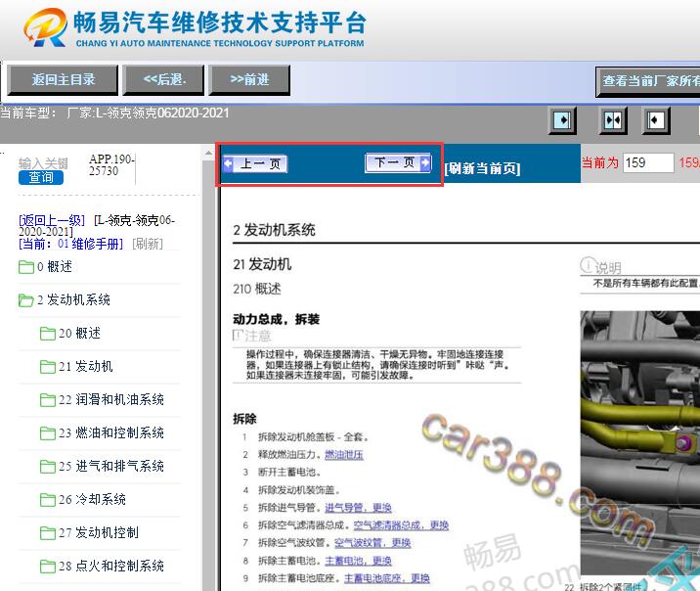Click the engine hose illustration image
The image size is (700, 591).
point(639,445)
